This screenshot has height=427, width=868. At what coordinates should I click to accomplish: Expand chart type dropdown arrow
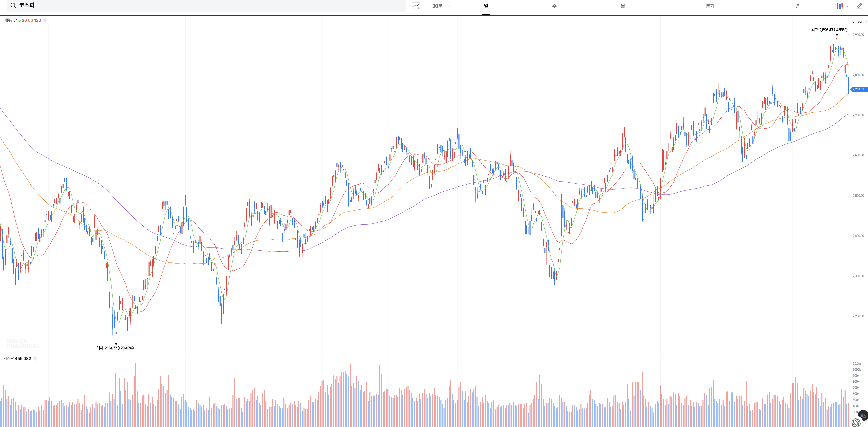(x=847, y=6)
